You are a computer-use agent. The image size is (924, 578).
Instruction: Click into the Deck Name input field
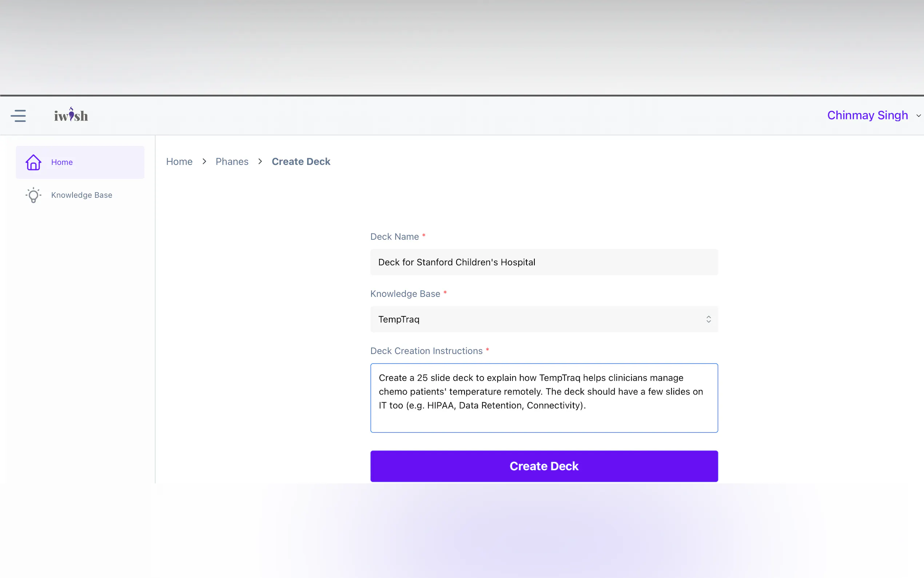[x=543, y=262]
